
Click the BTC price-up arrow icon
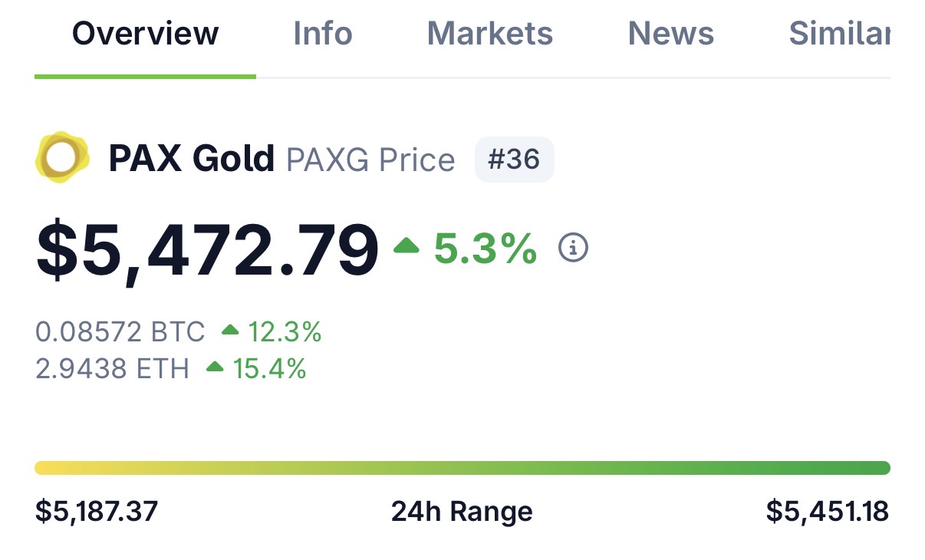pos(230,331)
